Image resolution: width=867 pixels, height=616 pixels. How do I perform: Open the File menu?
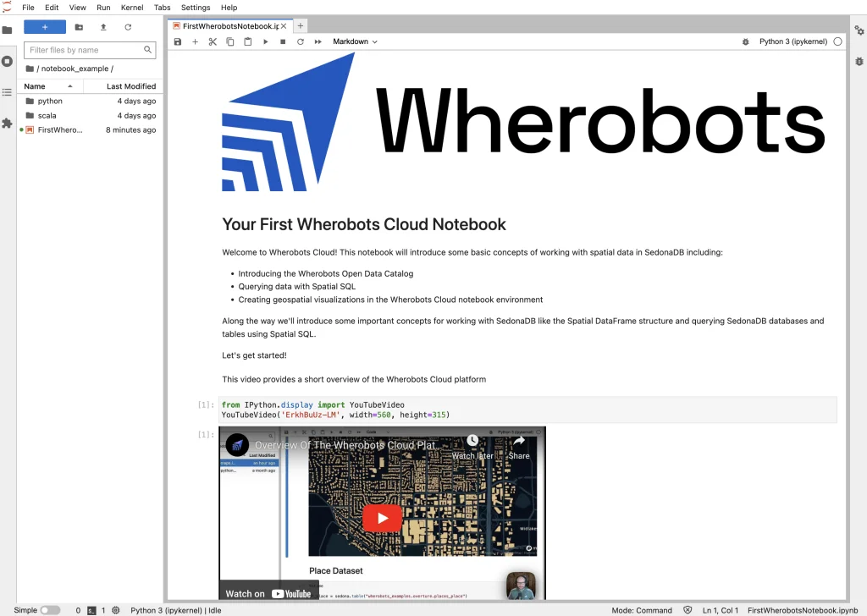(x=28, y=8)
